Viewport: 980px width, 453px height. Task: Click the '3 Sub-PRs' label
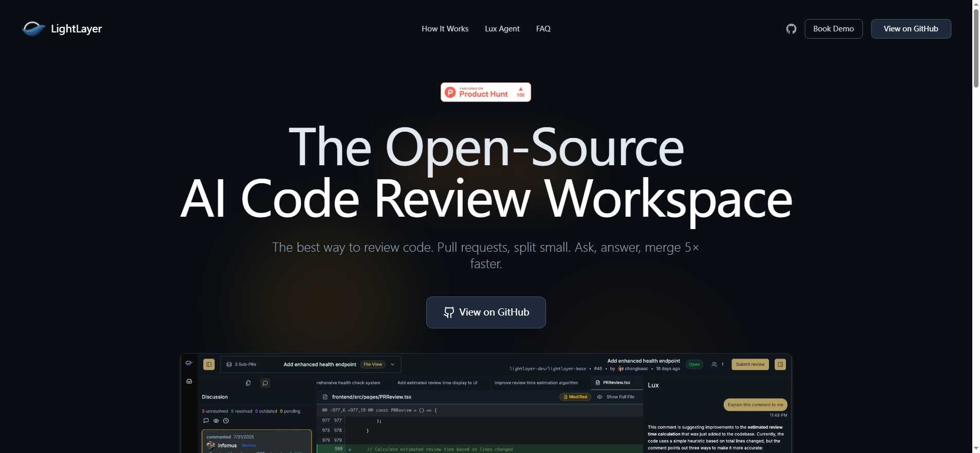[245, 364]
